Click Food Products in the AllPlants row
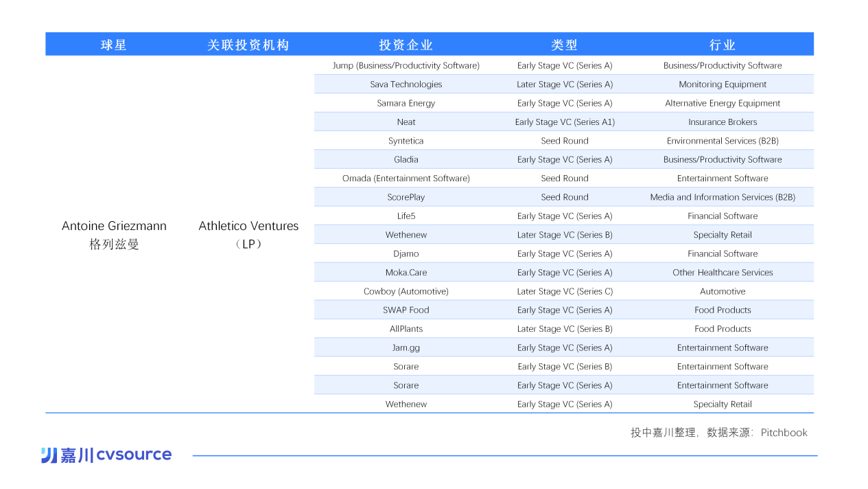 [723, 329]
